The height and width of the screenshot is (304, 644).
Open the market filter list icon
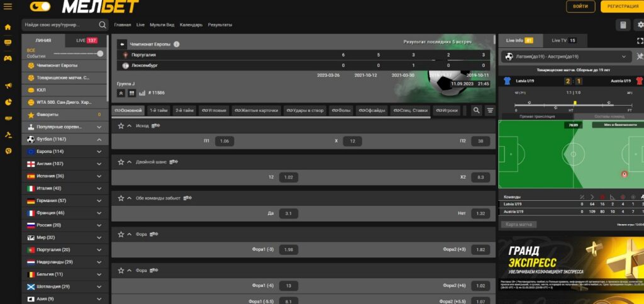tap(490, 110)
